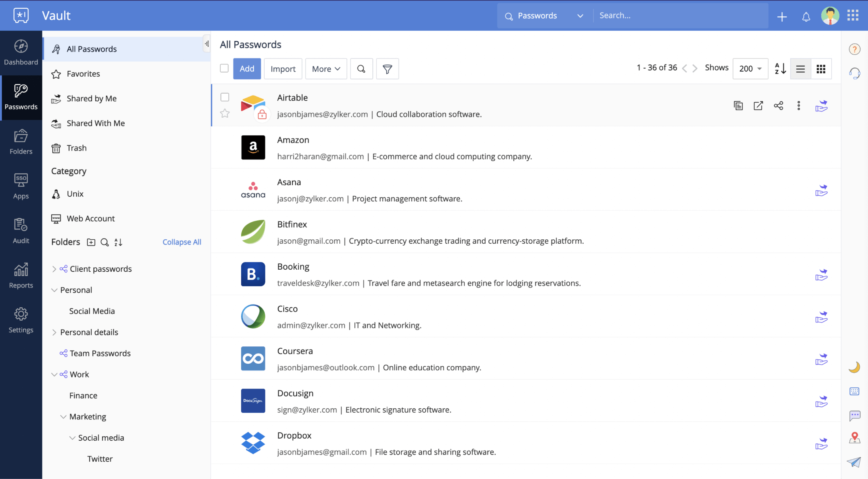Open the chat bubble icon
This screenshot has width=868, height=479.
click(855, 415)
